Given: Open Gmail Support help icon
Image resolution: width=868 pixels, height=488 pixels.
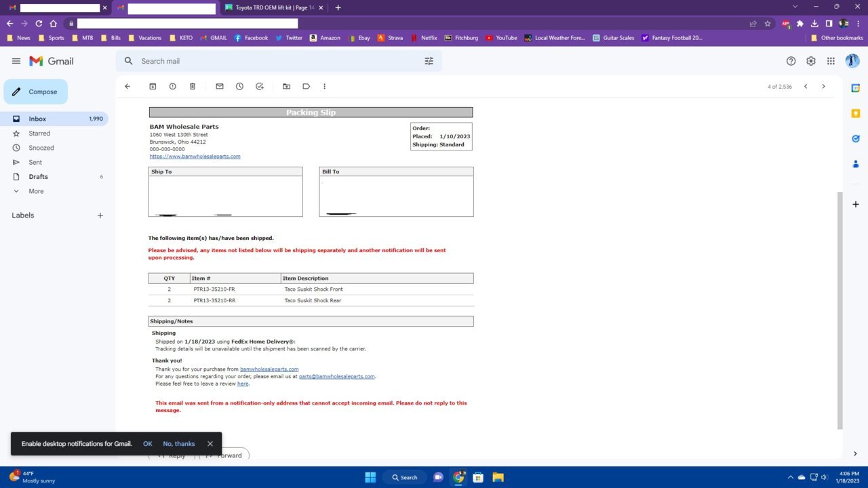Looking at the screenshot, I should (791, 61).
